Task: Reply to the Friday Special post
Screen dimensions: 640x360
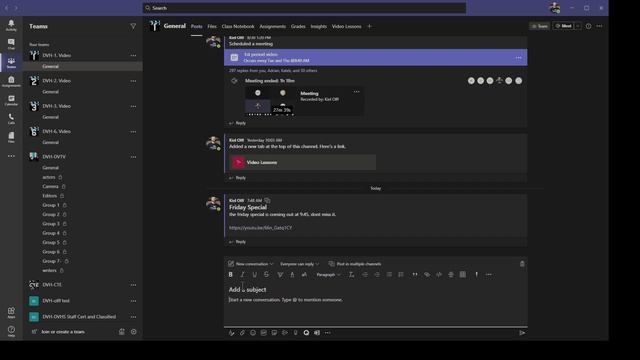Action: point(238,242)
